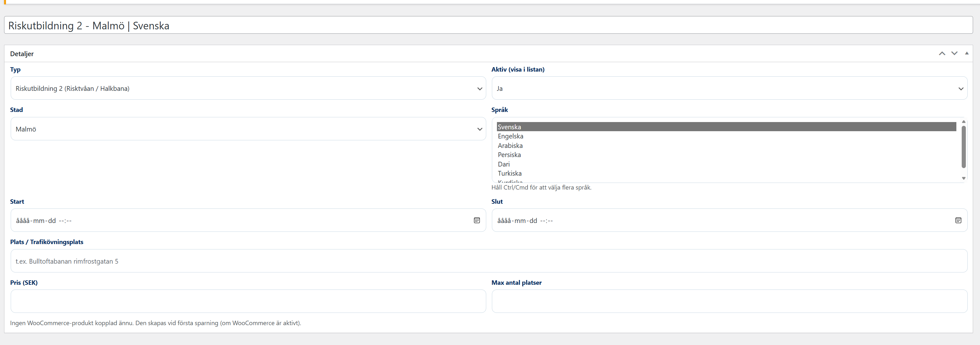Open the Slut date calendar picker icon
Screen dimensions: 980x345
point(958,220)
